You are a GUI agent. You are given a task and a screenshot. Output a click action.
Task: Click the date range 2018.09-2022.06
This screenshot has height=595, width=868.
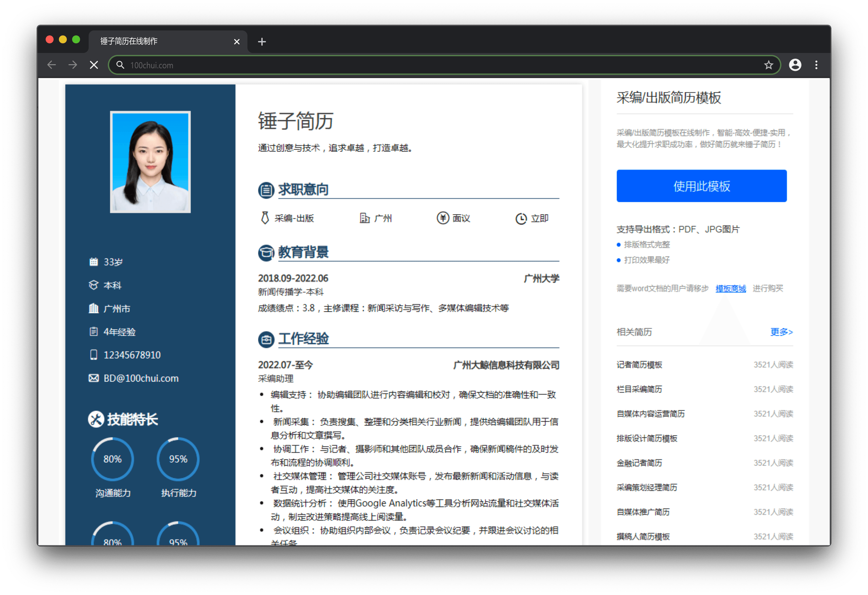point(293,278)
